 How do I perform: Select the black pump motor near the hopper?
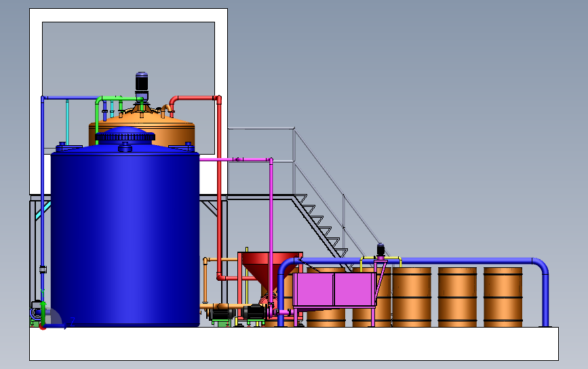click(254, 312)
